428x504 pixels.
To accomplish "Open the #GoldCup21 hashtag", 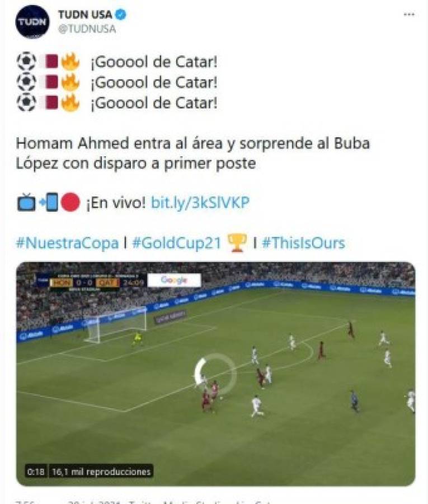I will [x=177, y=242].
